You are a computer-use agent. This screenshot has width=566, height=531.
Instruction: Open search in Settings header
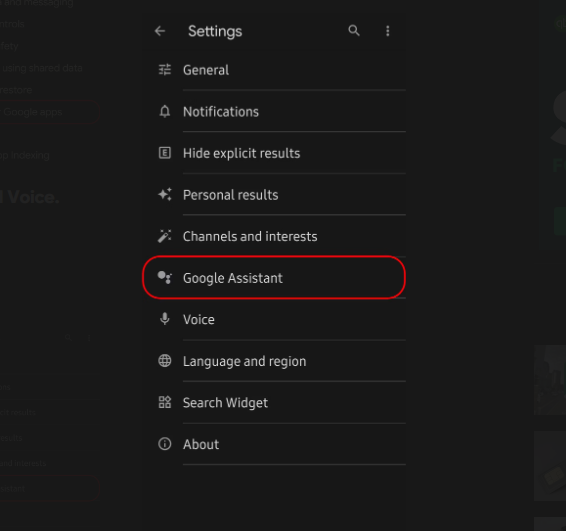354,31
